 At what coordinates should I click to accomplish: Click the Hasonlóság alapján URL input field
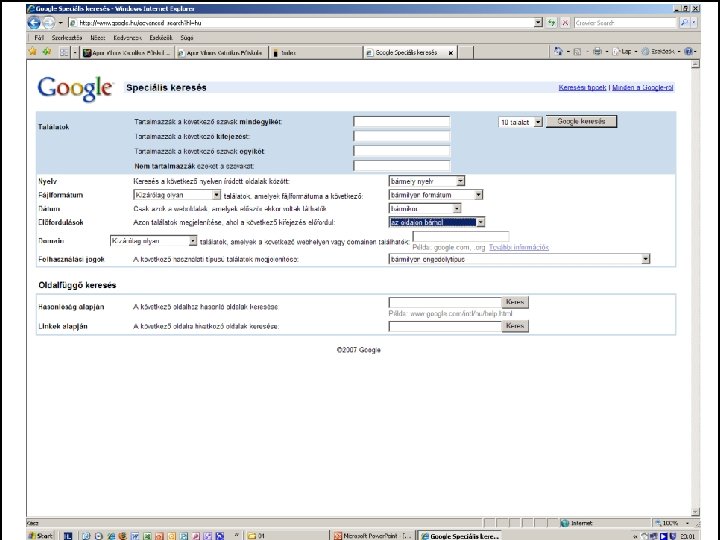click(445, 302)
